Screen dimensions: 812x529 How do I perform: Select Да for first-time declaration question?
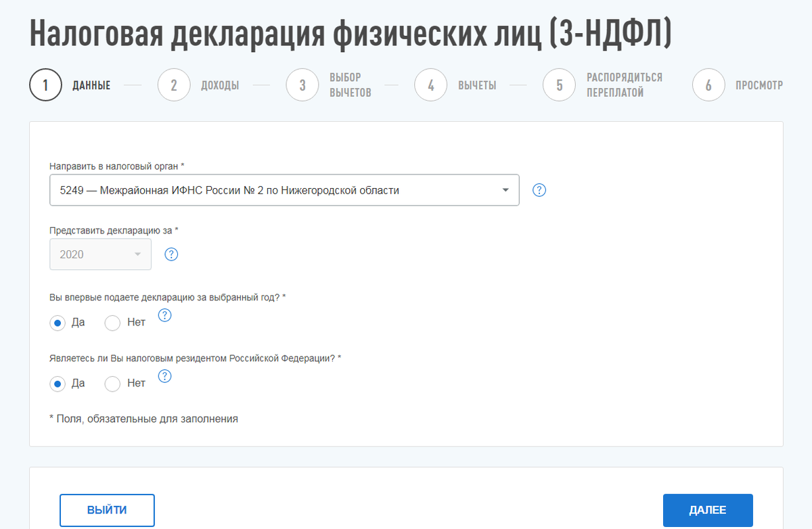pyautogui.click(x=58, y=323)
